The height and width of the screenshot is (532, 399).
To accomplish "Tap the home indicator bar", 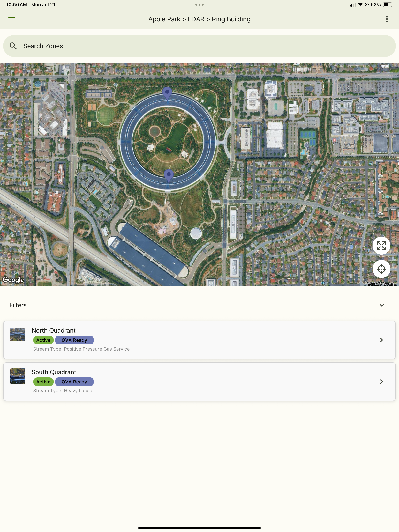I will click(199, 528).
